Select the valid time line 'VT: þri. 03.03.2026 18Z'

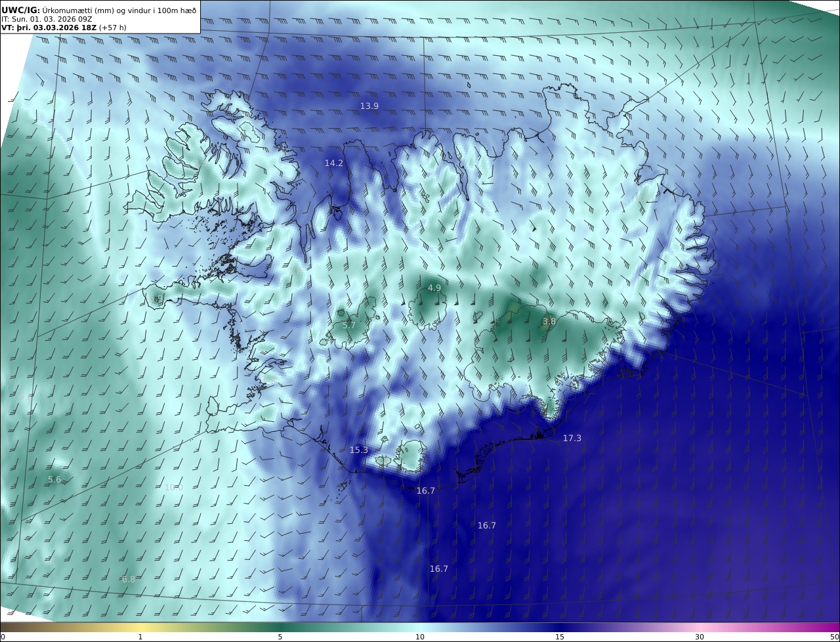(49, 28)
